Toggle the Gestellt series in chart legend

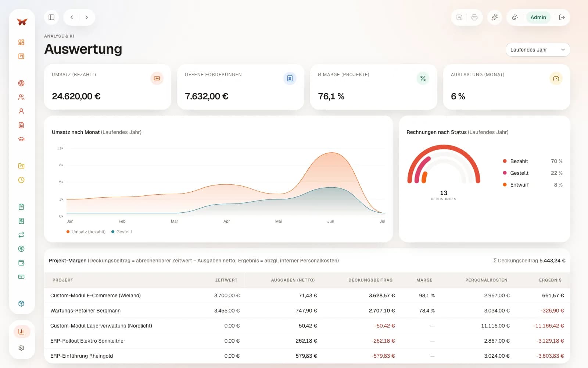pos(122,232)
